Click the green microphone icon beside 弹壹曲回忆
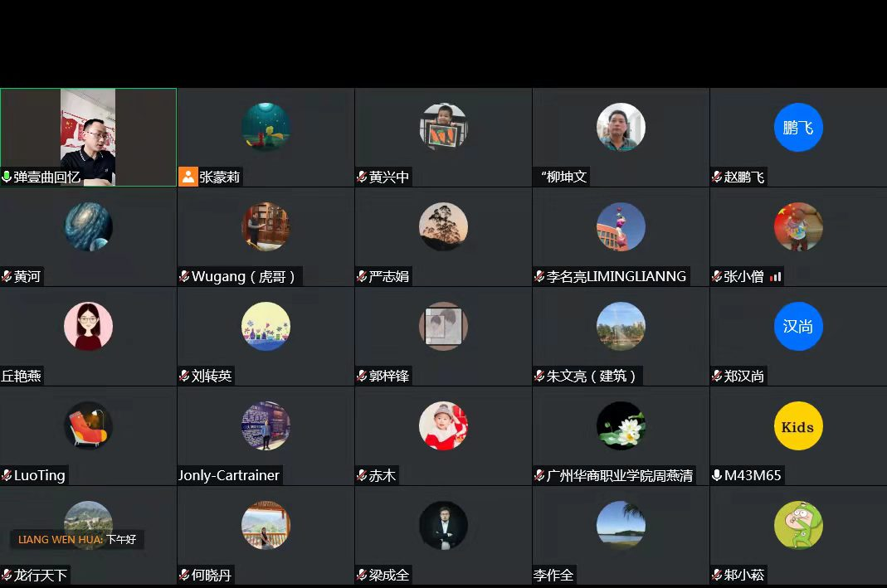 [x=7, y=177]
